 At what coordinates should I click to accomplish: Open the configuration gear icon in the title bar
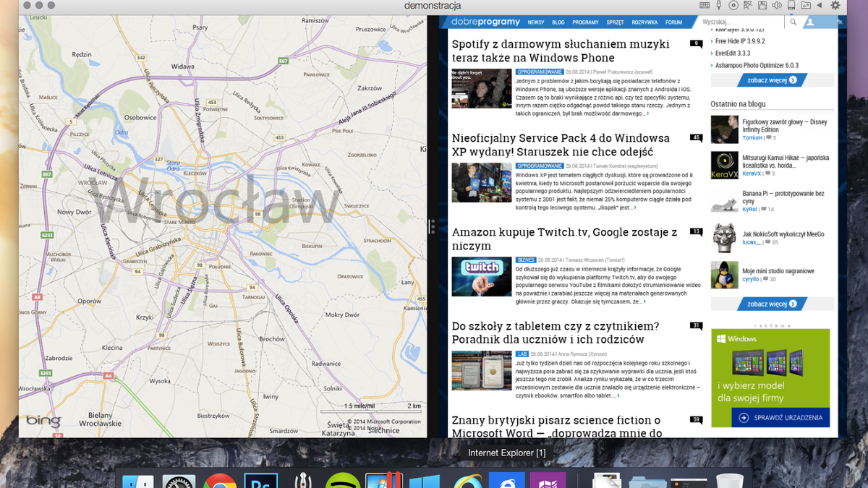(x=835, y=5)
